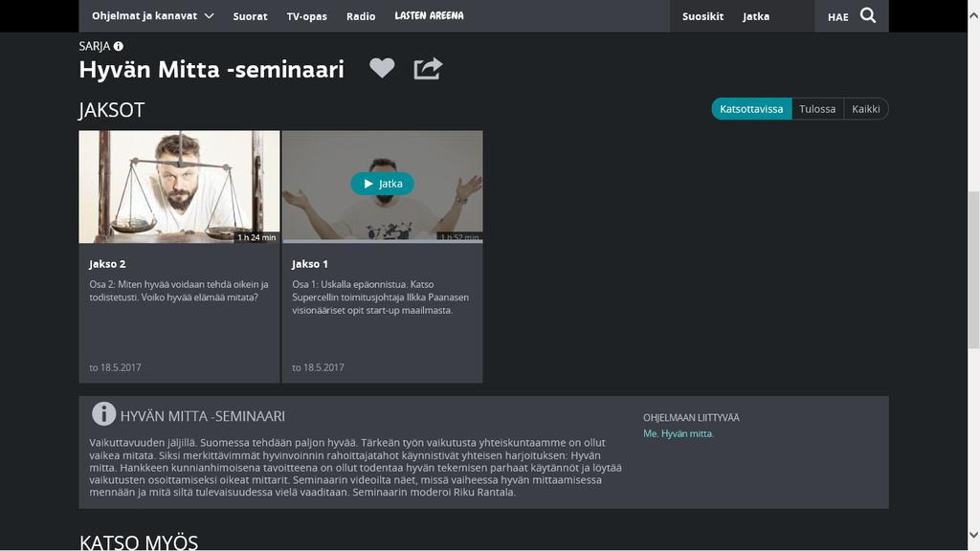Open the Jakso 1 thumbnail

[383, 187]
